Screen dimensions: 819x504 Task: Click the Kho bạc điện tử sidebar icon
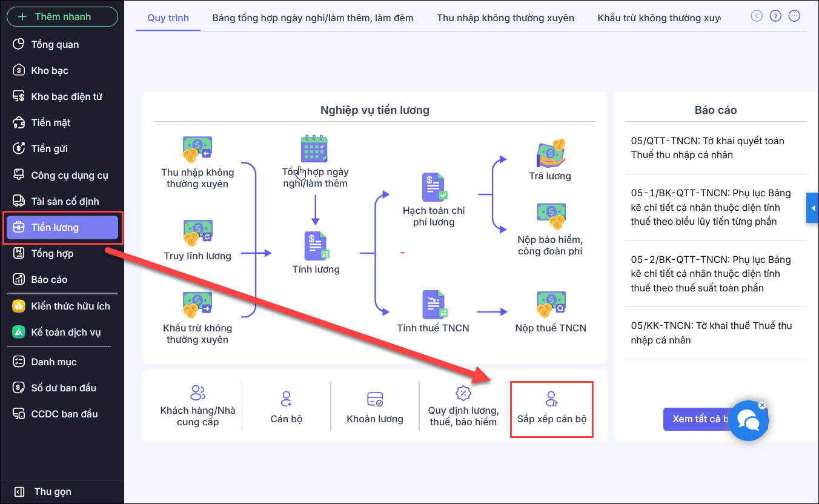coord(19,96)
